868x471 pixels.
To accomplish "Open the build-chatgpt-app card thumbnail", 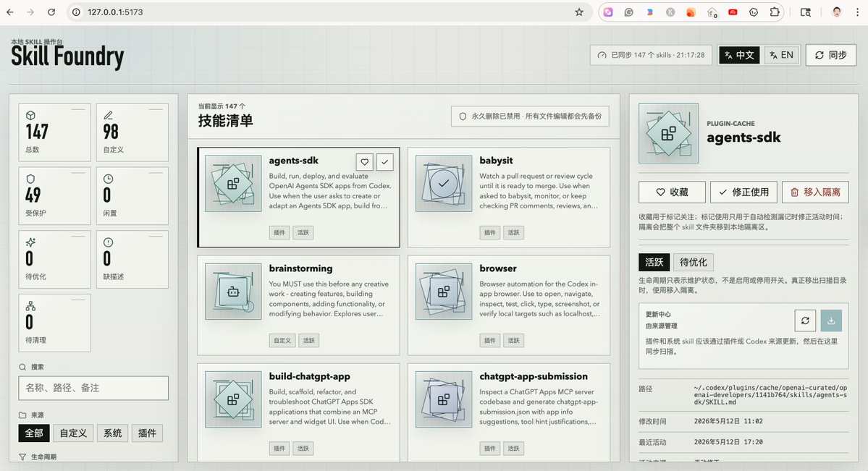I will (233, 399).
